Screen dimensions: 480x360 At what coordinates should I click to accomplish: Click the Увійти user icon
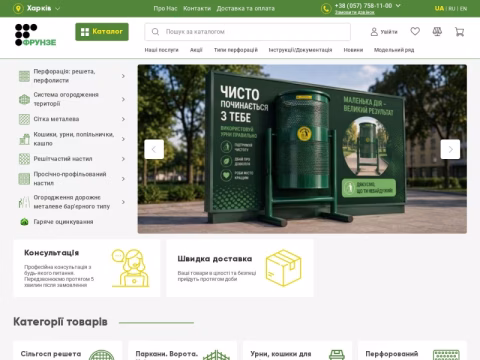(374, 32)
